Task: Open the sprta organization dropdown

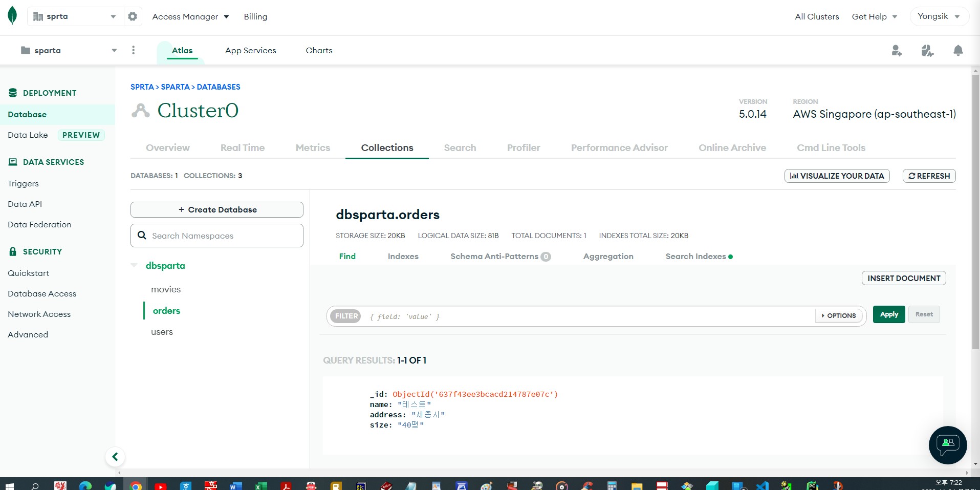Action: click(x=75, y=16)
